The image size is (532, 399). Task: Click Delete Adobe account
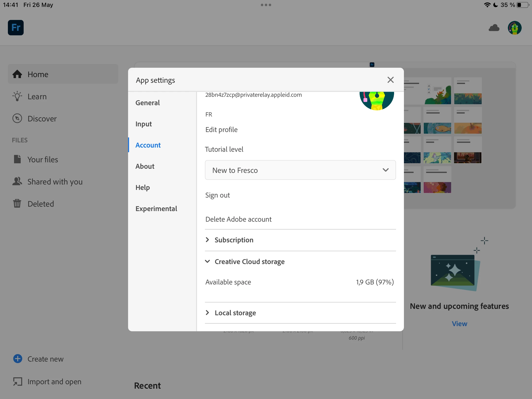238,219
